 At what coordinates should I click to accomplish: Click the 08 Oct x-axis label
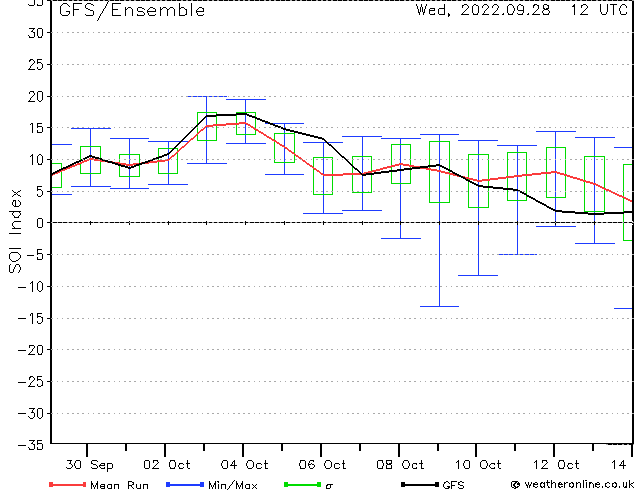[400, 465]
